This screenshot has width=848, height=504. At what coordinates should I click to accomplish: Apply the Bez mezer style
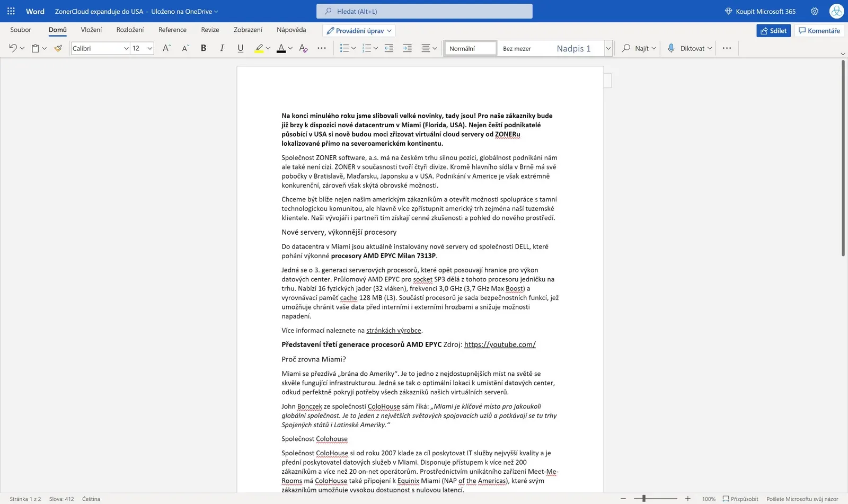tap(517, 48)
